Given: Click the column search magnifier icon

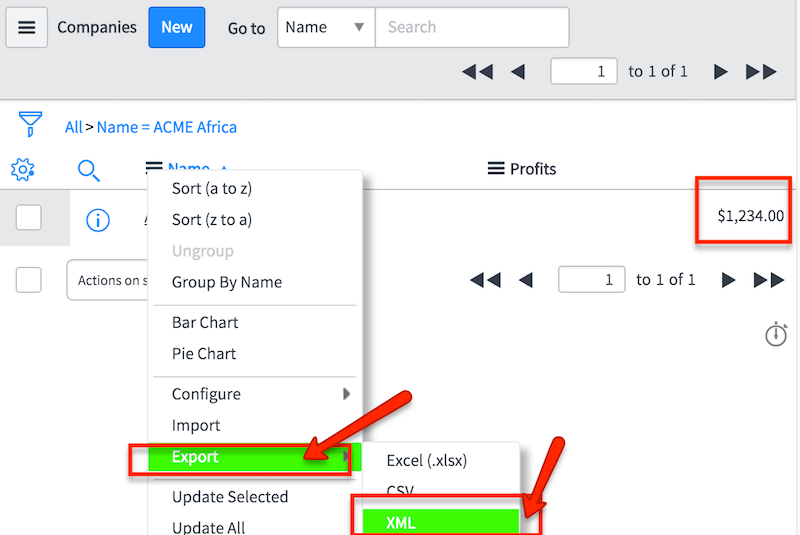Looking at the screenshot, I should (89, 170).
